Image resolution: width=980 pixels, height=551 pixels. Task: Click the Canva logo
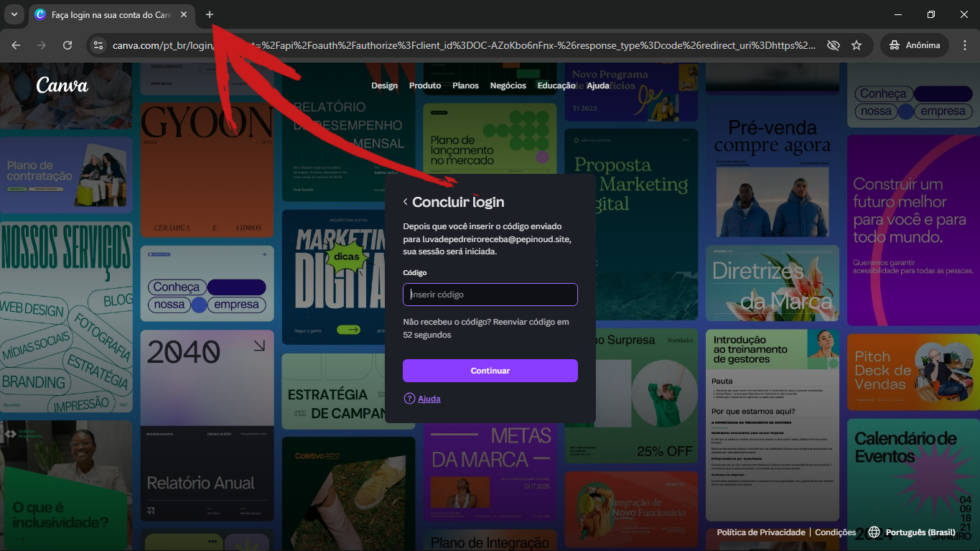pyautogui.click(x=62, y=85)
